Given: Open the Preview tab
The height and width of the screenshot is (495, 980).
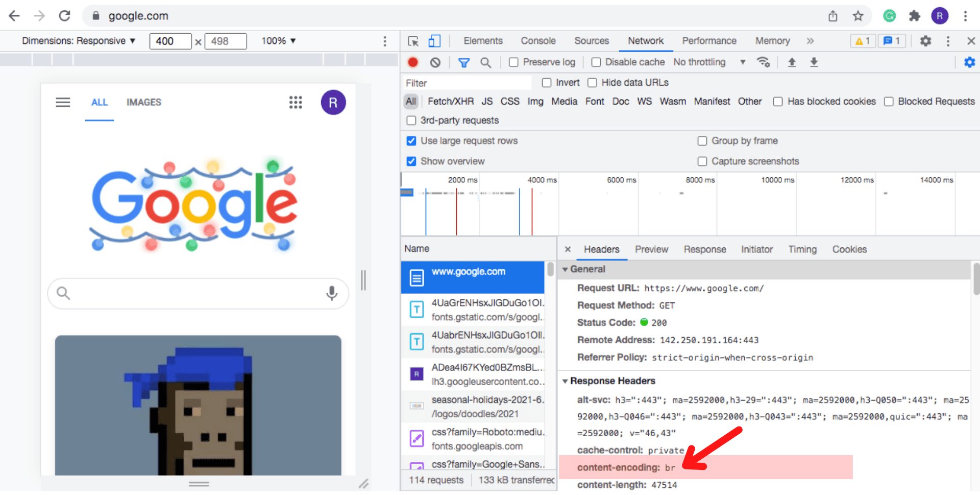Looking at the screenshot, I should tap(651, 249).
